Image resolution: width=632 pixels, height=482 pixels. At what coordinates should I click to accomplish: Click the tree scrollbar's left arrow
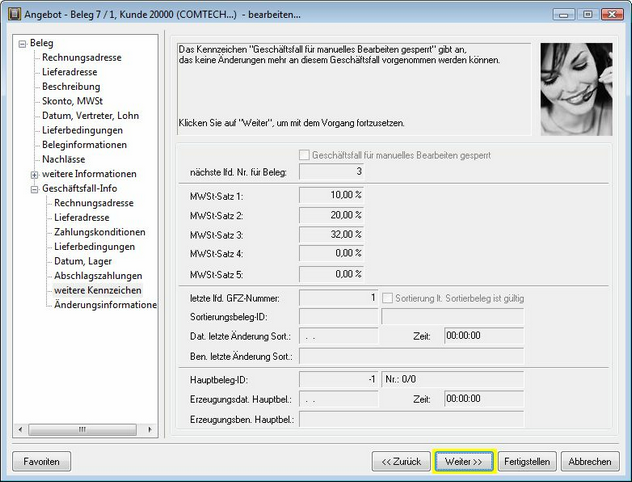(x=21, y=431)
